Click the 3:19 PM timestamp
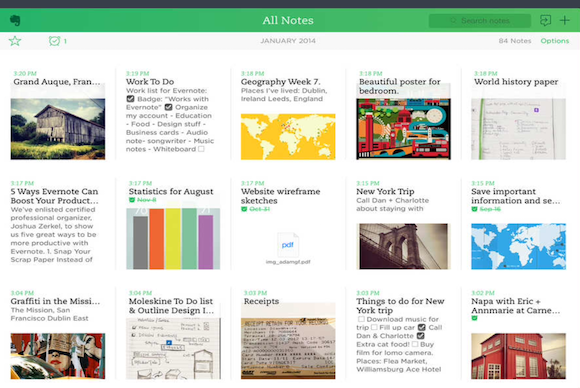Image resolution: width=580 pixels, height=388 pixels. click(138, 73)
